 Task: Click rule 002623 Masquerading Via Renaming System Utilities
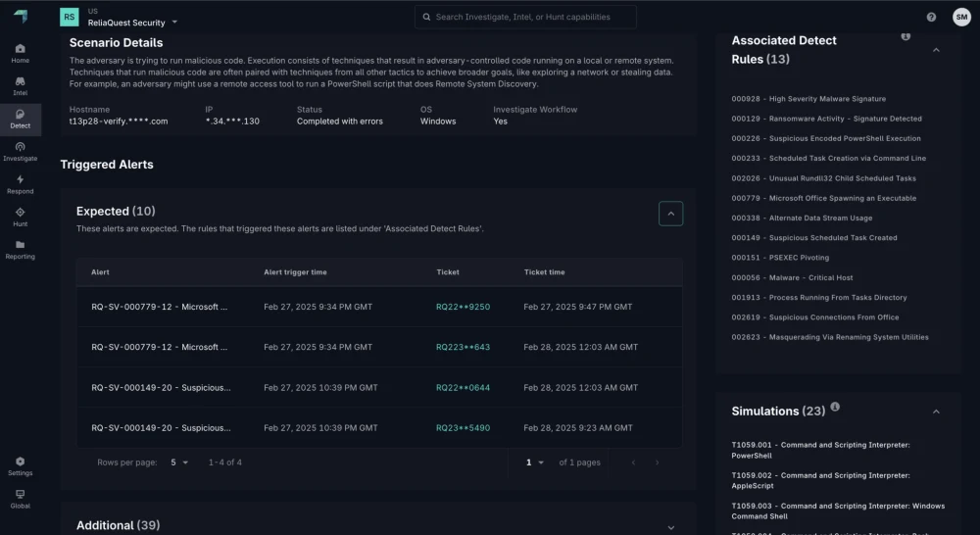(830, 337)
